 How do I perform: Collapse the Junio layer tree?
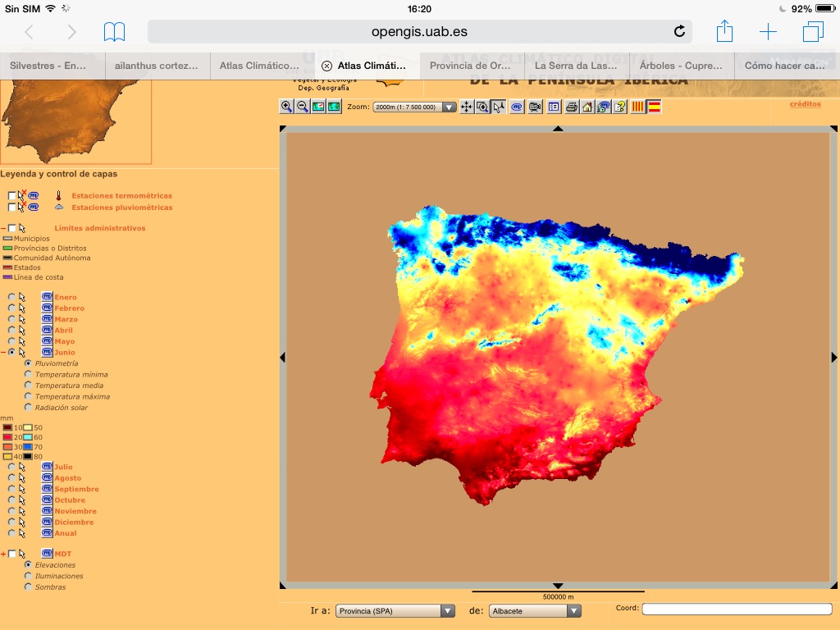[3, 352]
